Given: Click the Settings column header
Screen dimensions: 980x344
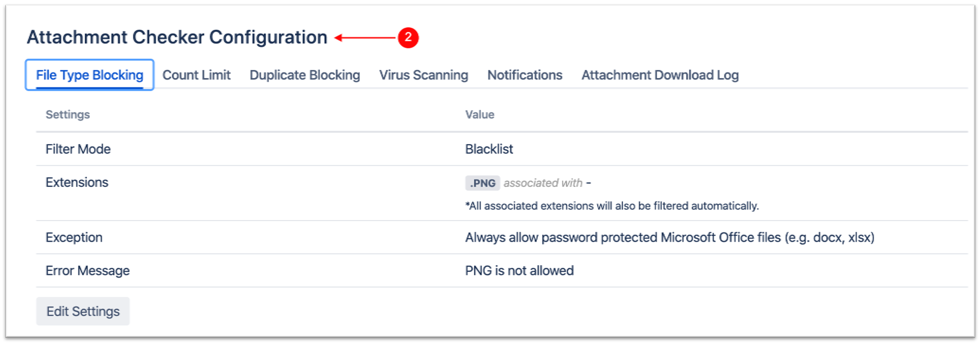Looking at the screenshot, I should click(68, 115).
